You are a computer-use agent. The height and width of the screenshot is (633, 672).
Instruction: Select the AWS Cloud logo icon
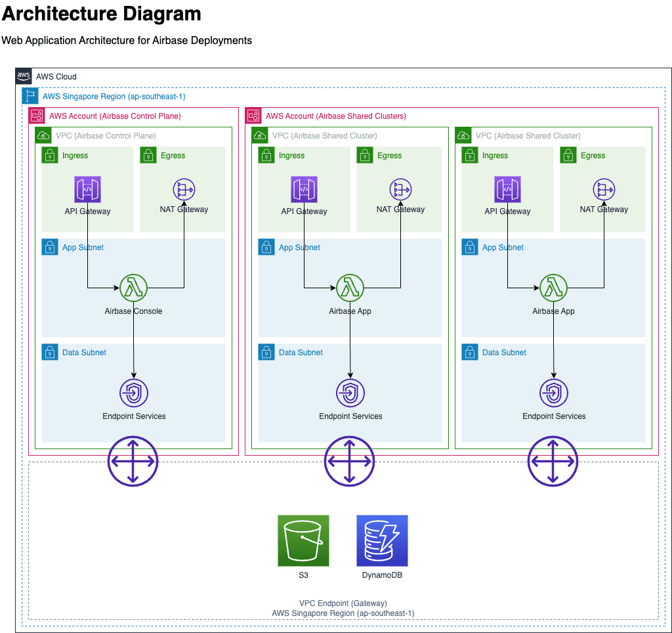point(23,76)
